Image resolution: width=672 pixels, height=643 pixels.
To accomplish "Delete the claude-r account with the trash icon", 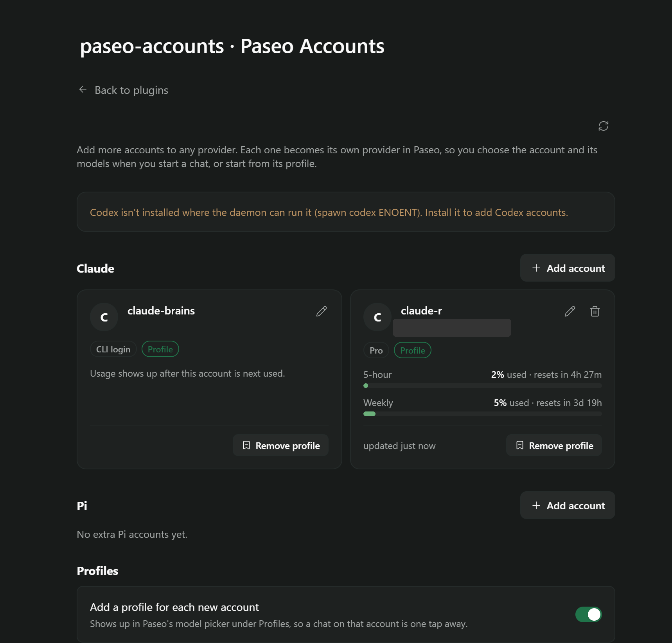I will (595, 311).
